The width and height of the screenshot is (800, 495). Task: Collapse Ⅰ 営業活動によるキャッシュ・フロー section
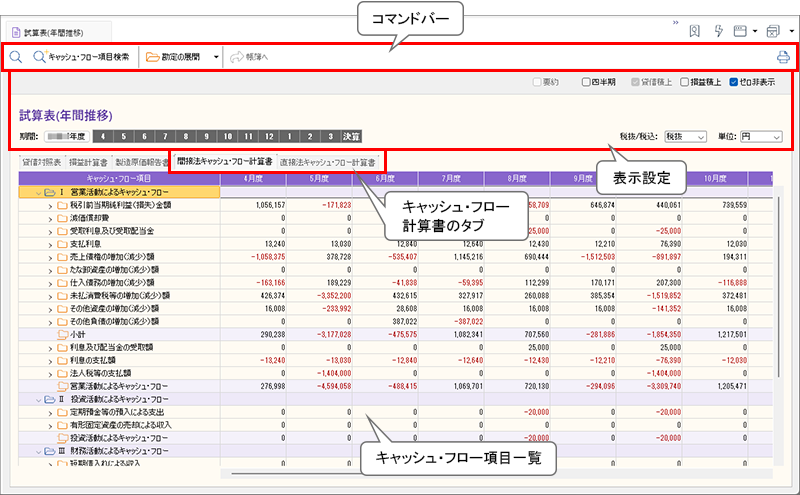[x=38, y=193]
